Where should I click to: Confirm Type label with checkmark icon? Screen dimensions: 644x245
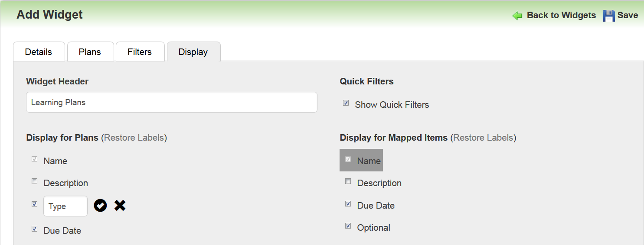point(100,206)
